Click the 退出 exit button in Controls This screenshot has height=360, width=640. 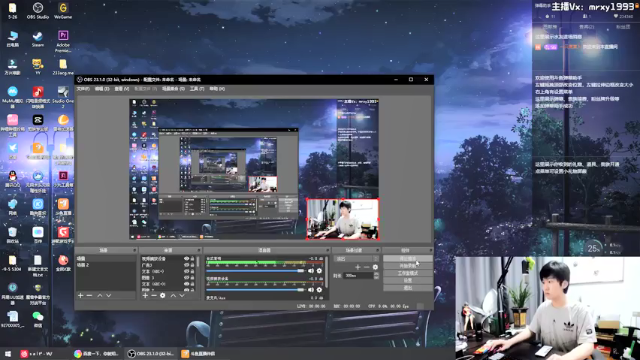(x=408, y=288)
